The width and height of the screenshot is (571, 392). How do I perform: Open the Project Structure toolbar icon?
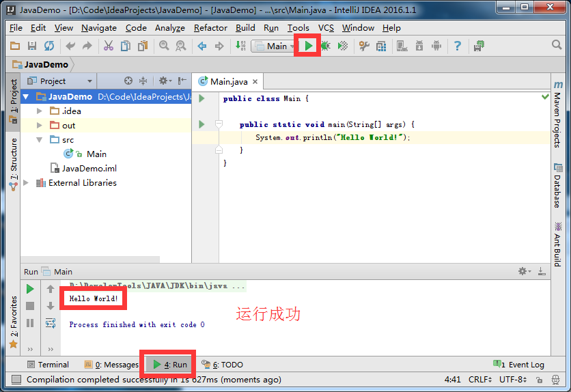(381, 46)
